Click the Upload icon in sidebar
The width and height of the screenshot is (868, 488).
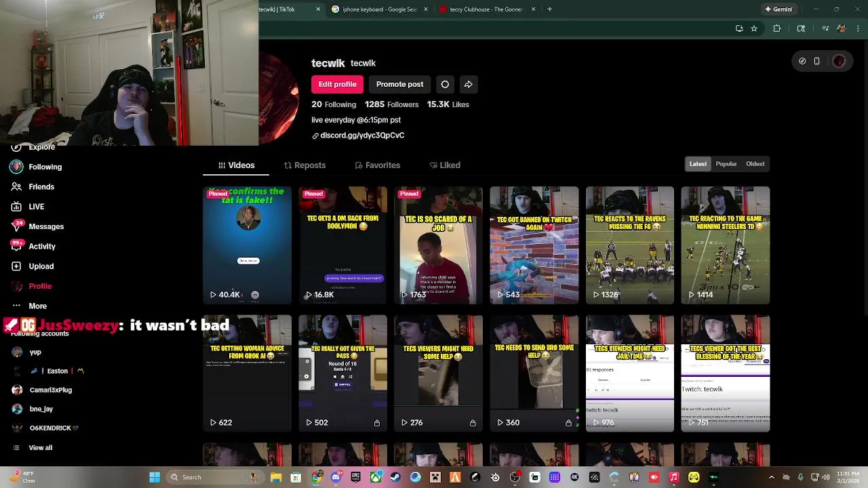coord(16,266)
